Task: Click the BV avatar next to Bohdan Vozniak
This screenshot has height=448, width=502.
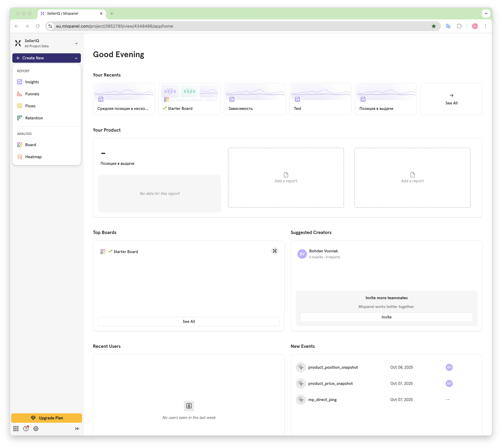Action: pos(302,254)
